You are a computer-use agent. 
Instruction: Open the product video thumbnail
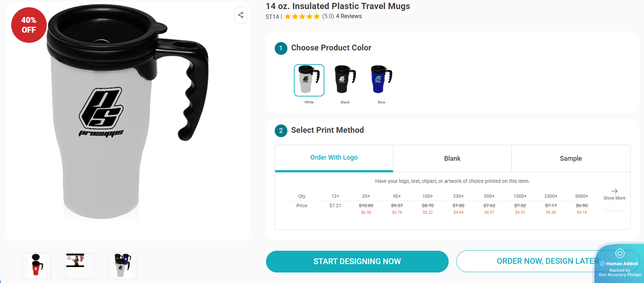tap(80, 266)
